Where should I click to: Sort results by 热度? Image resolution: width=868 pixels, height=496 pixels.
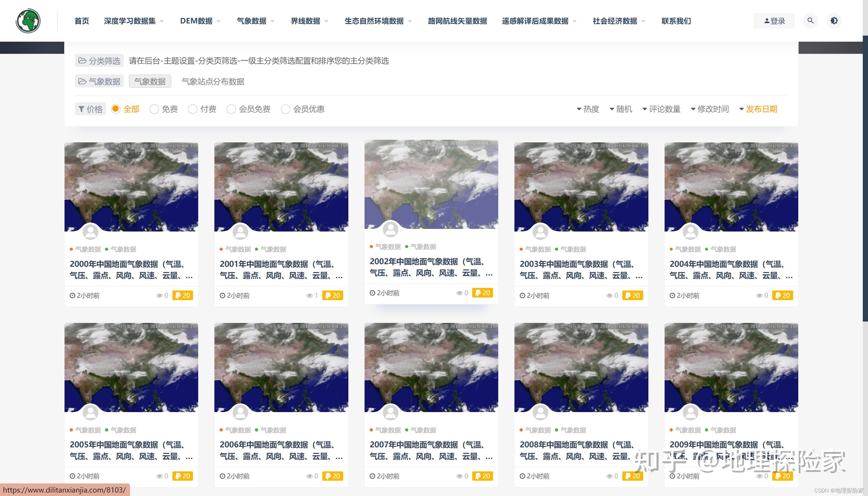tap(588, 109)
